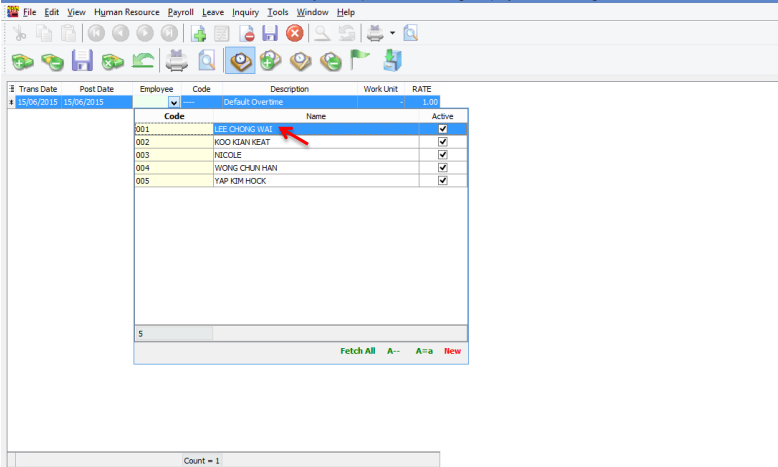Click the highlighted overtime clock icon
This screenshot has width=778, height=467.
(x=240, y=61)
